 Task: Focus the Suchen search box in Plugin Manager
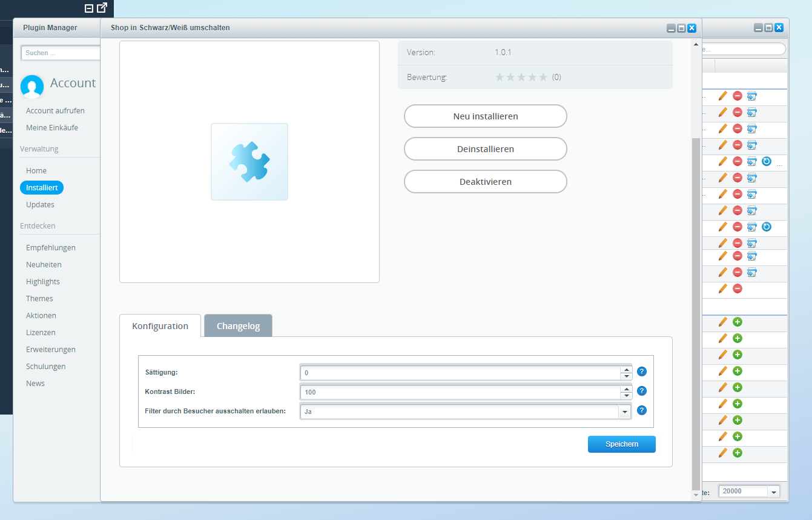pos(61,53)
